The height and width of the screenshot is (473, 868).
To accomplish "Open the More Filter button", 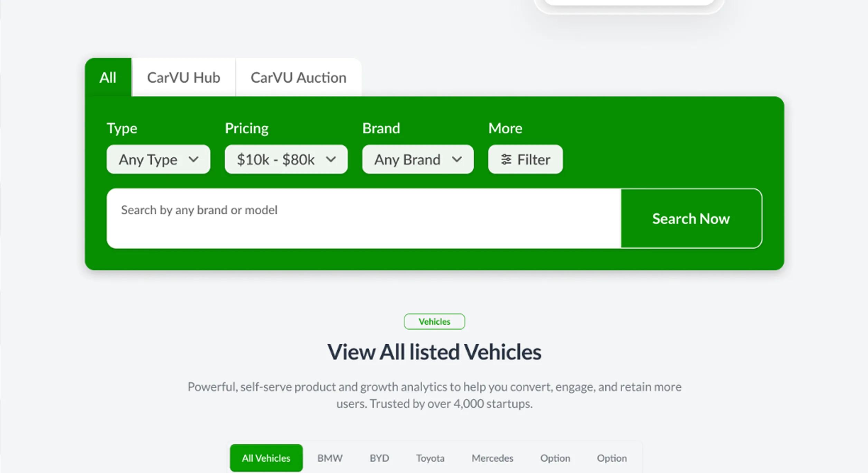I will (525, 159).
